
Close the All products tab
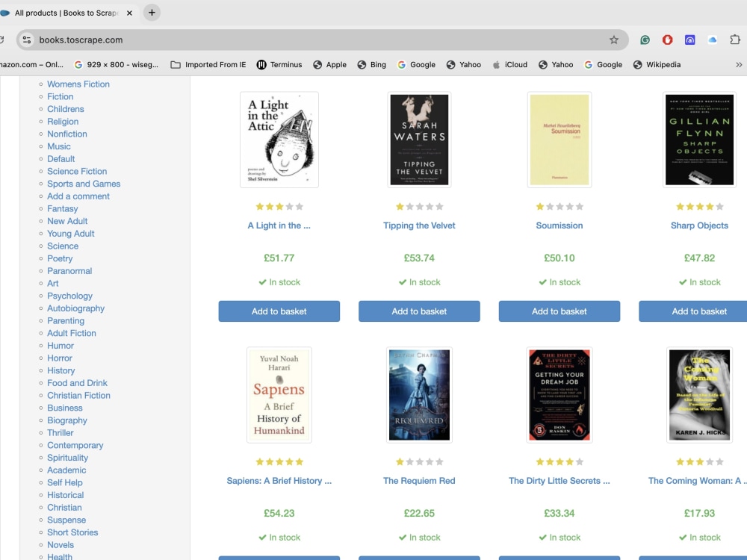(129, 13)
